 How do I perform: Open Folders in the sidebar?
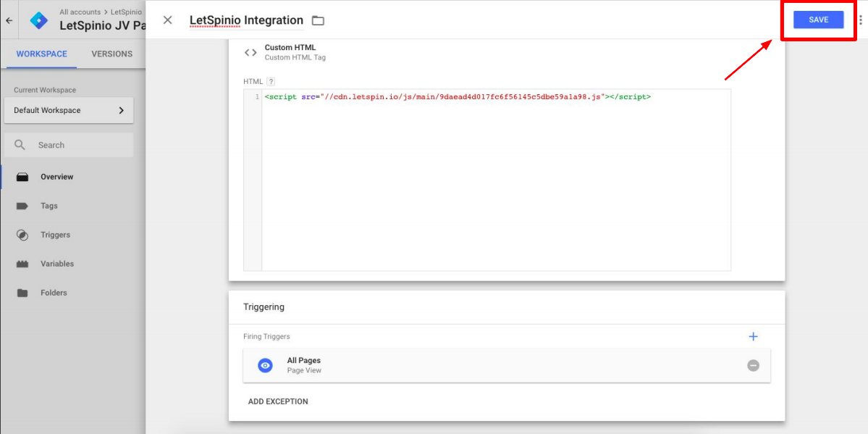tap(54, 293)
